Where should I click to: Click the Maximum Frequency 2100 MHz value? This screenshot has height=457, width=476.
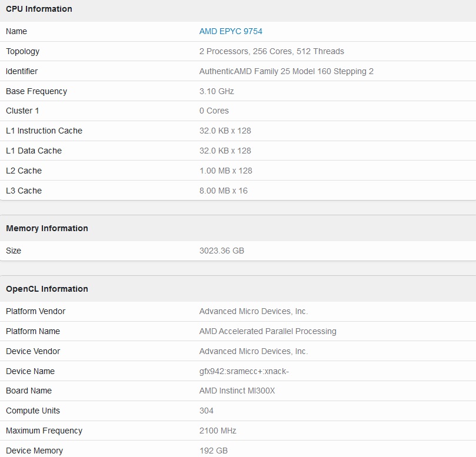[218, 431]
